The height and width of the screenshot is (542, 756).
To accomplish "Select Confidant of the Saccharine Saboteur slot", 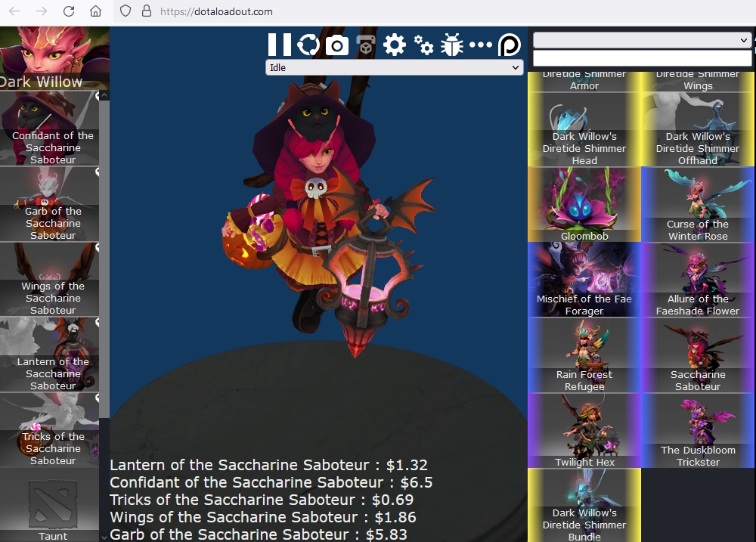I will point(49,129).
